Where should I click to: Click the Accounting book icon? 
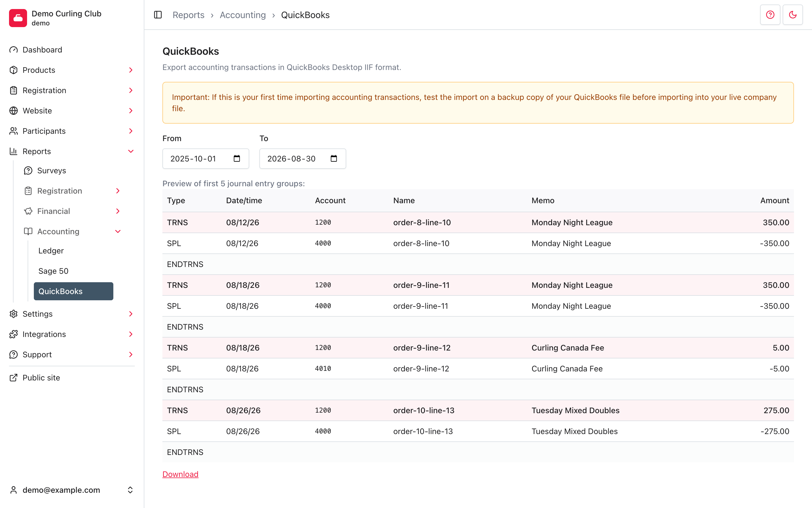(x=28, y=231)
